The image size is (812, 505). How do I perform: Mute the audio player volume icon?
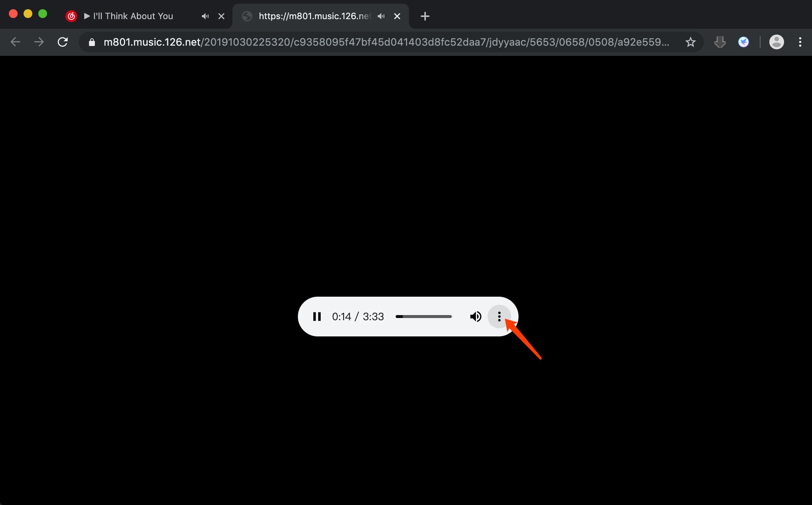click(x=476, y=317)
